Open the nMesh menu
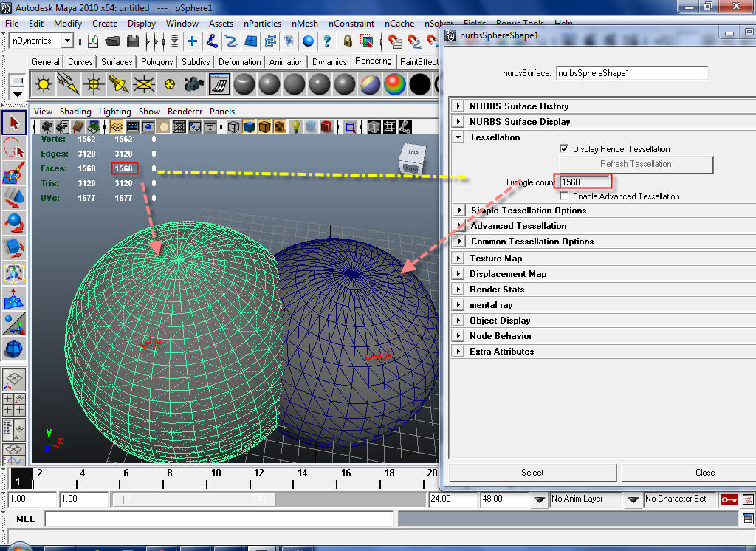 (x=305, y=24)
